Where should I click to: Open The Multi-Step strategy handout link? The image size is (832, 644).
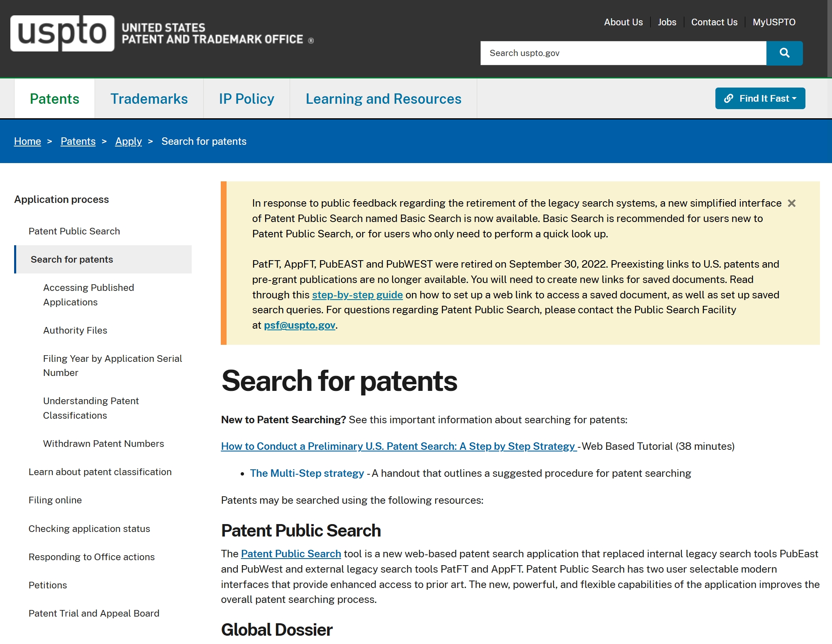[x=307, y=473]
